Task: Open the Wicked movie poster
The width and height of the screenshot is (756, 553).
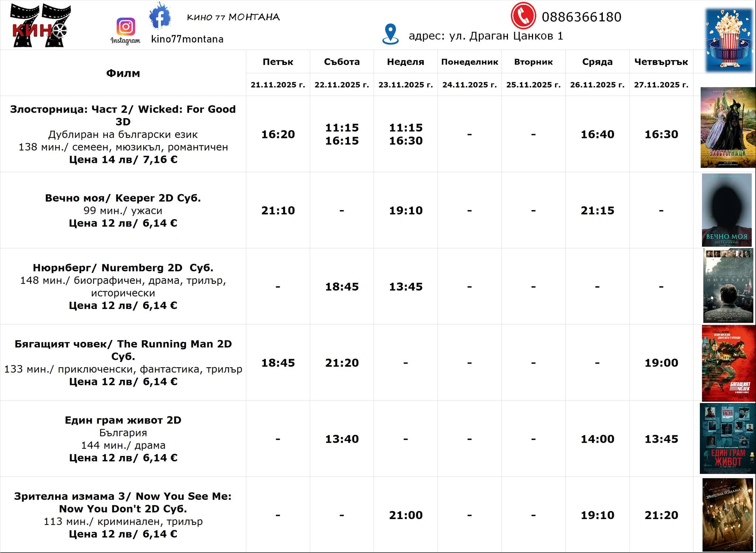Action: pyautogui.click(x=728, y=127)
